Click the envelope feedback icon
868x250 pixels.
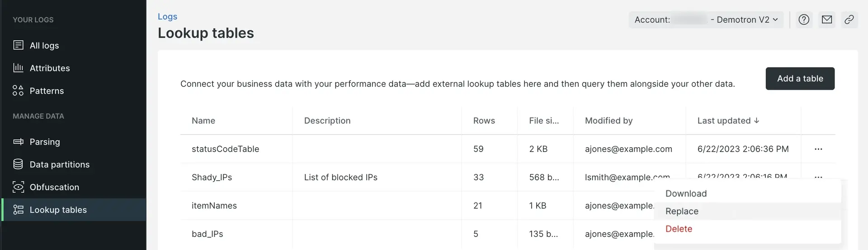tap(827, 19)
